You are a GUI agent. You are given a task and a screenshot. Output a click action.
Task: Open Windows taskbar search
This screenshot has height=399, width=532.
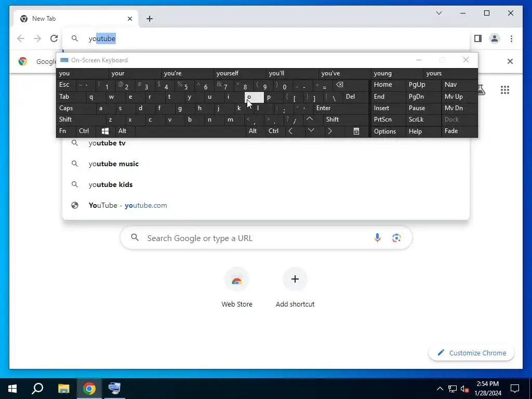coord(37,389)
